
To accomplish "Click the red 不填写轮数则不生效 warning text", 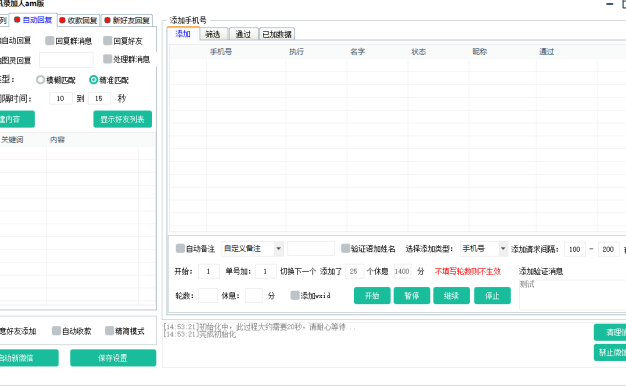I will tap(468, 271).
